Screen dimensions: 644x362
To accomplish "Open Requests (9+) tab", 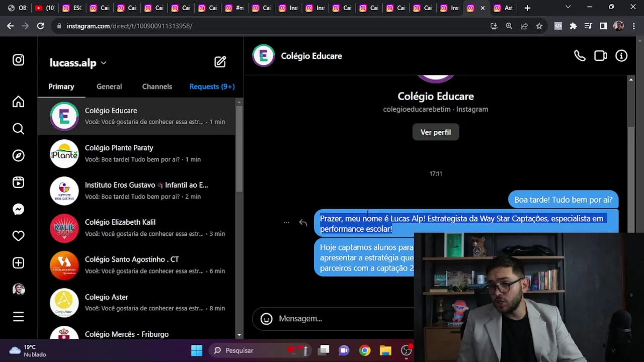I will pos(212,86).
